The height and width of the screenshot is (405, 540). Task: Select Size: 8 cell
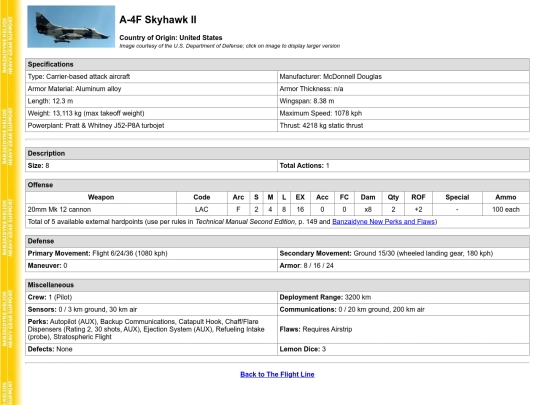tap(151, 166)
